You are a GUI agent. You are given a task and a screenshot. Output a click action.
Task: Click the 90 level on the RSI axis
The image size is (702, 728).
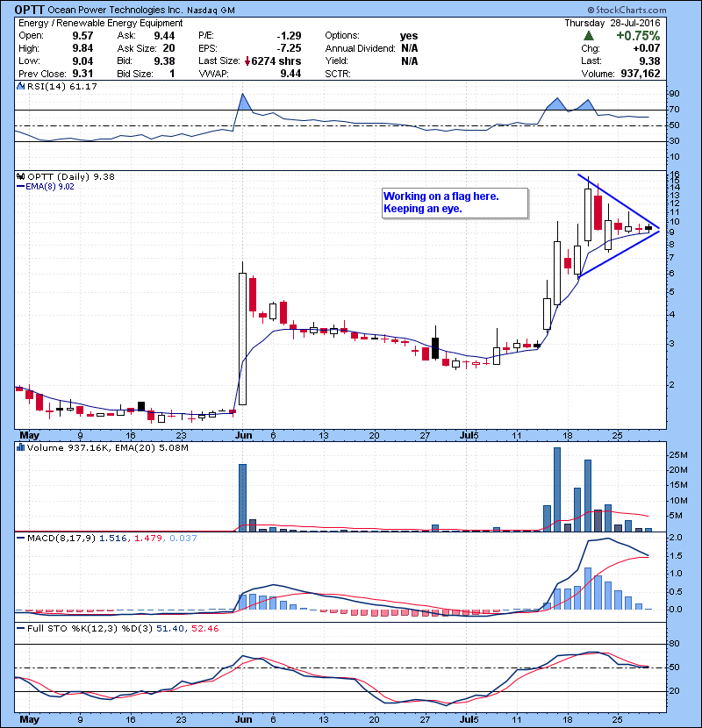674,94
